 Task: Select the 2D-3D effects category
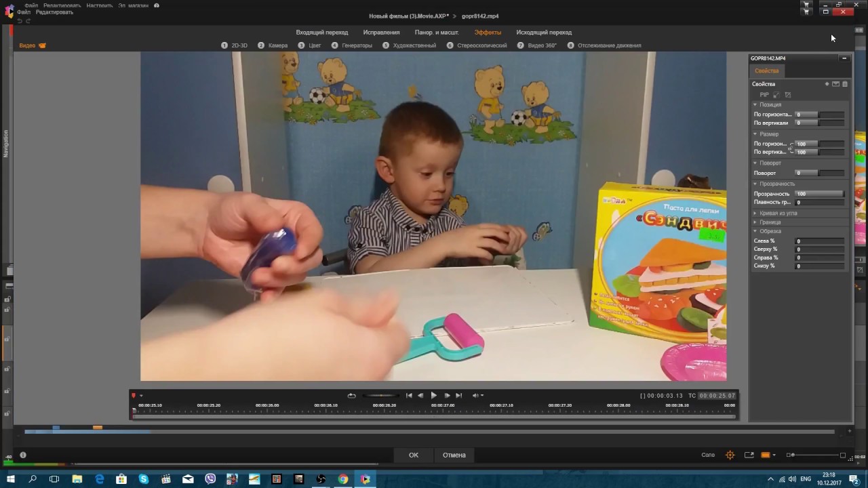tap(235, 45)
